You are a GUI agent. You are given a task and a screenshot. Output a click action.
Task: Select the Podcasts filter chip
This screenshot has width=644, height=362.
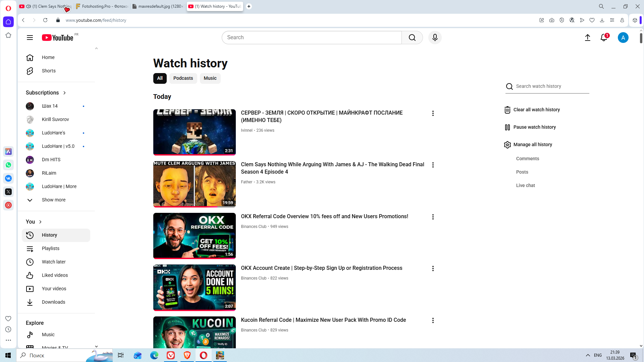[183, 78]
